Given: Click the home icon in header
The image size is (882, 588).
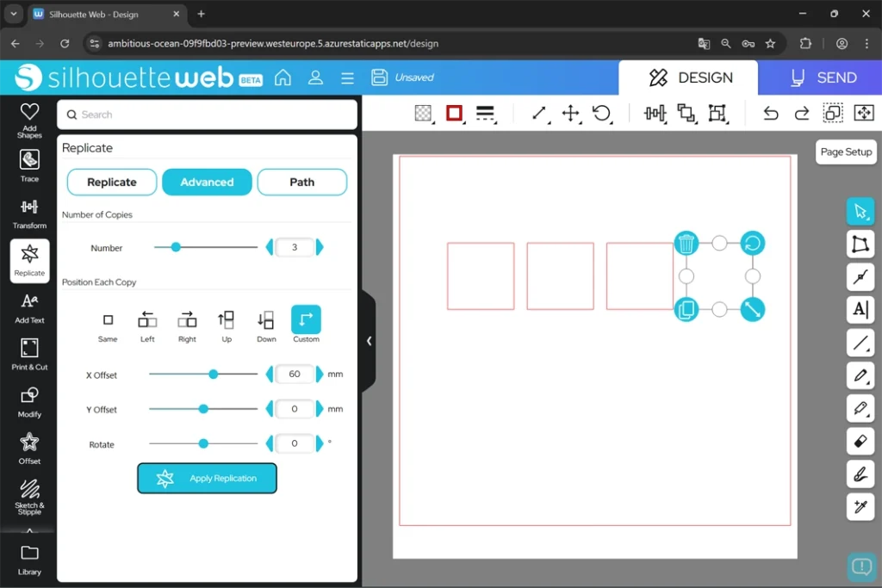Looking at the screenshot, I should point(283,77).
